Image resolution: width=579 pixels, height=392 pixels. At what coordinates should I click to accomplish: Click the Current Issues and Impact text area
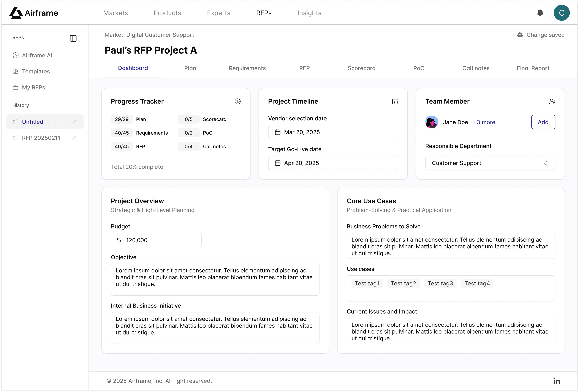click(451, 331)
